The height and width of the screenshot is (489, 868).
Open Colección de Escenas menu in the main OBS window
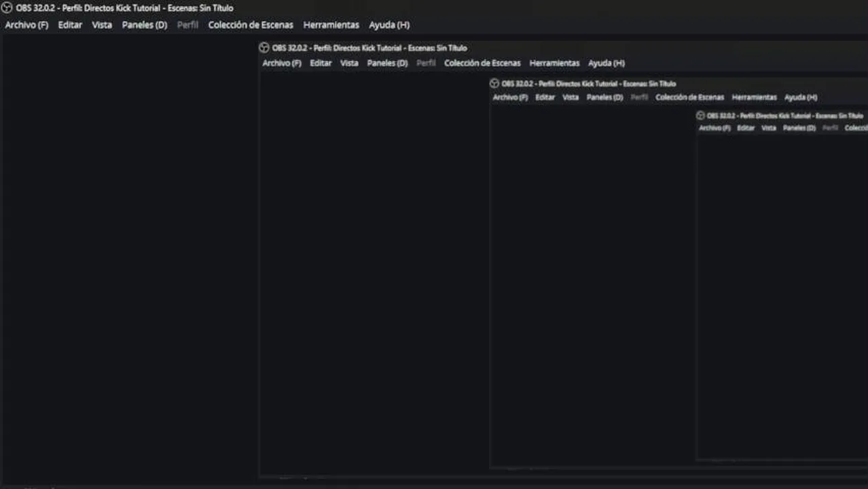[x=251, y=25]
